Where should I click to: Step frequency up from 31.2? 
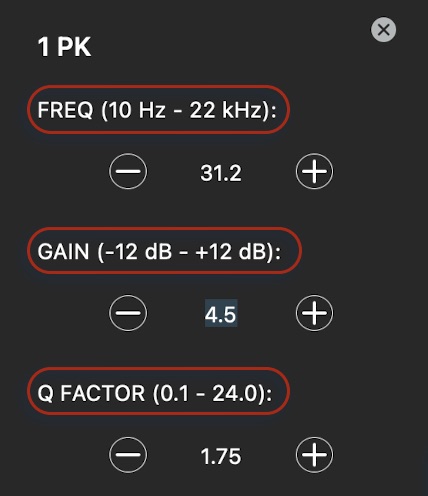click(x=314, y=171)
